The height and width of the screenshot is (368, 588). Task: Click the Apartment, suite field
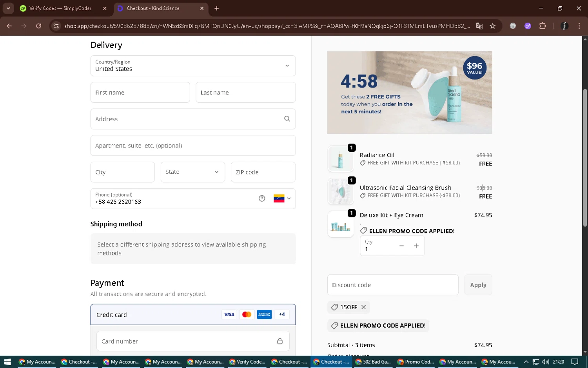[x=193, y=146]
